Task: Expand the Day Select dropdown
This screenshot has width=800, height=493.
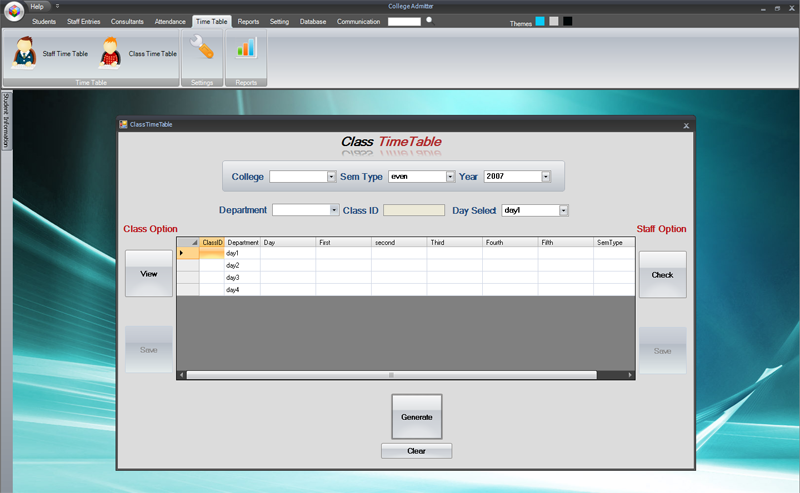Action: pos(563,210)
